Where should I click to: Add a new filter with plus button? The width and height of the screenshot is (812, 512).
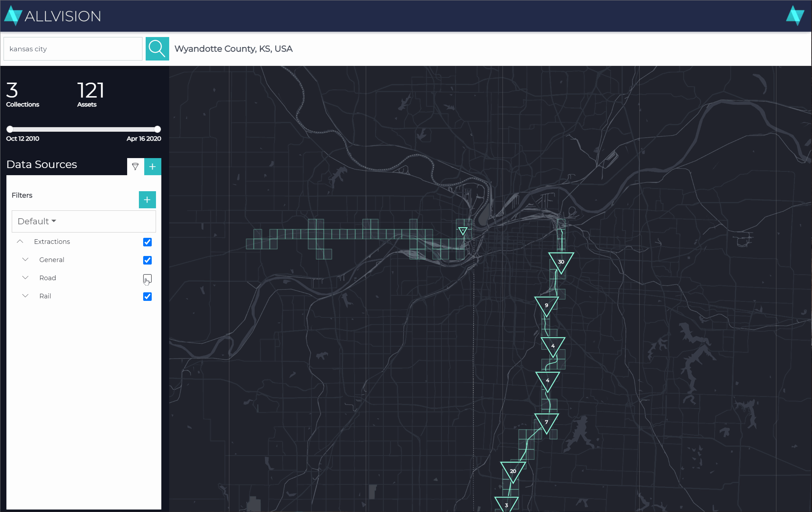(147, 200)
